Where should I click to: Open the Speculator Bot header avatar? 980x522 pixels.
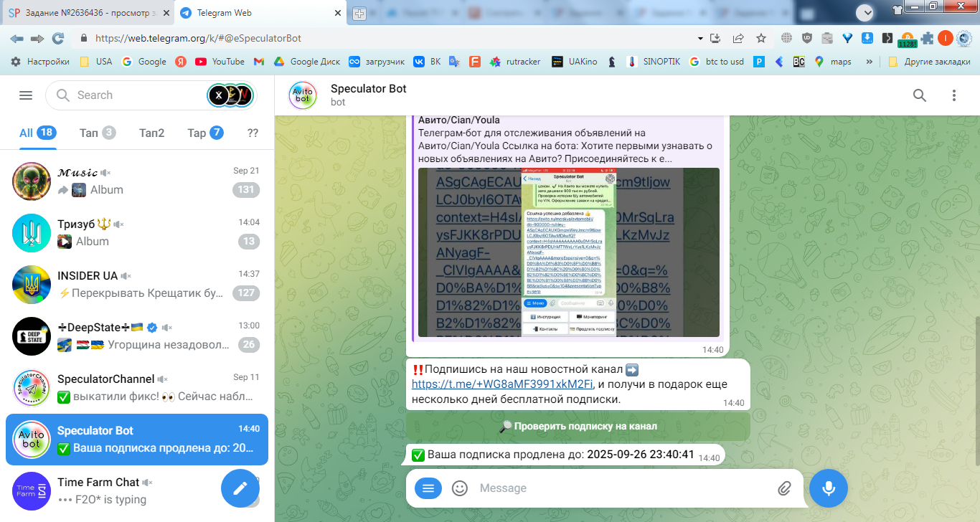click(x=303, y=95)
